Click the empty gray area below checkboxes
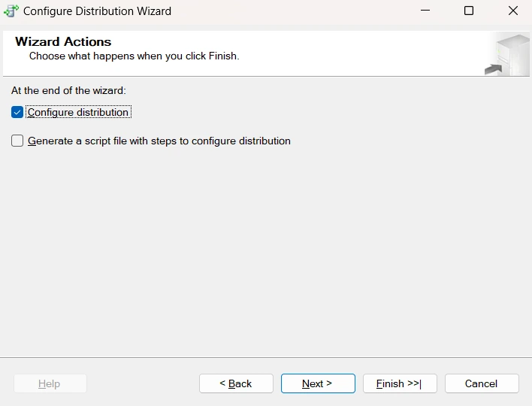This screenshot has height=406, width=532. 266,251
